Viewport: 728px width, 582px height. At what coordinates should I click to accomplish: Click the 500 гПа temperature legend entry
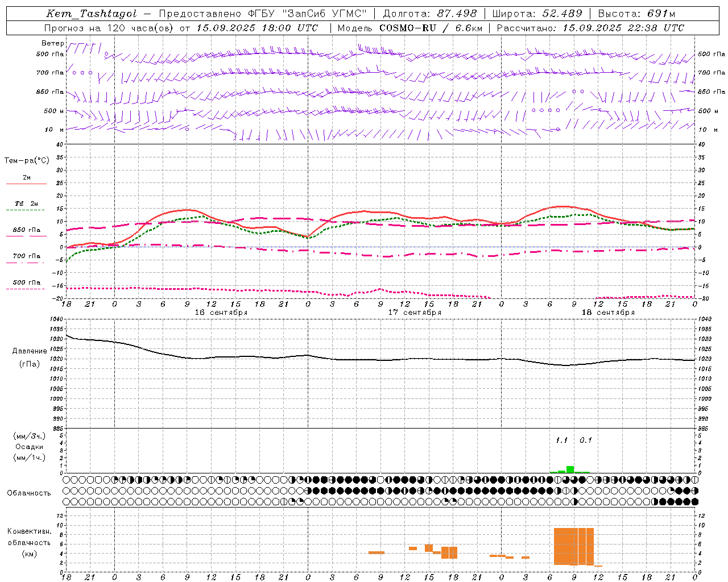click(26, 282)
